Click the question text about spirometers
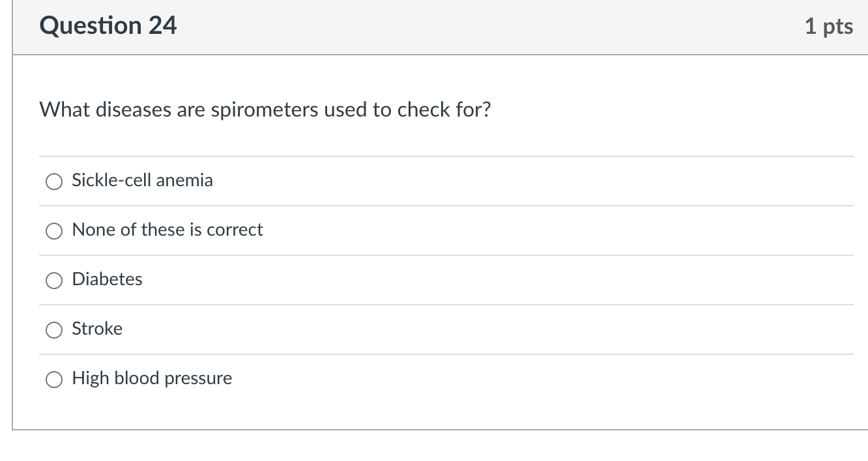 pyautogui.click(x=265, y=109)
